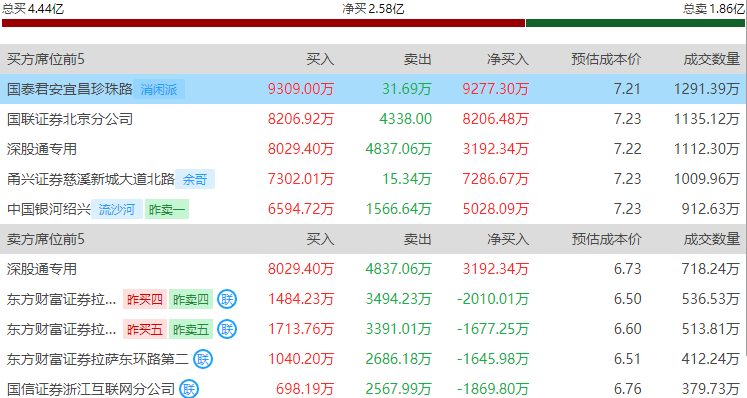Select 深股通专用 in the buyer list
Screen dimensions: 747x398
coord(42,149)
